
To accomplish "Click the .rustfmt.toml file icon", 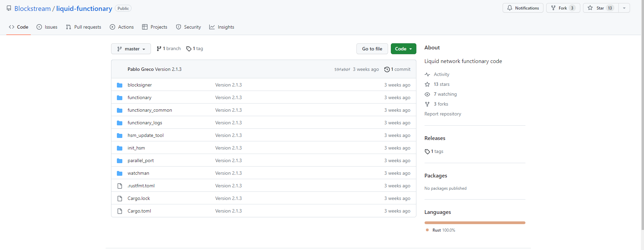I will coord(120,186).
